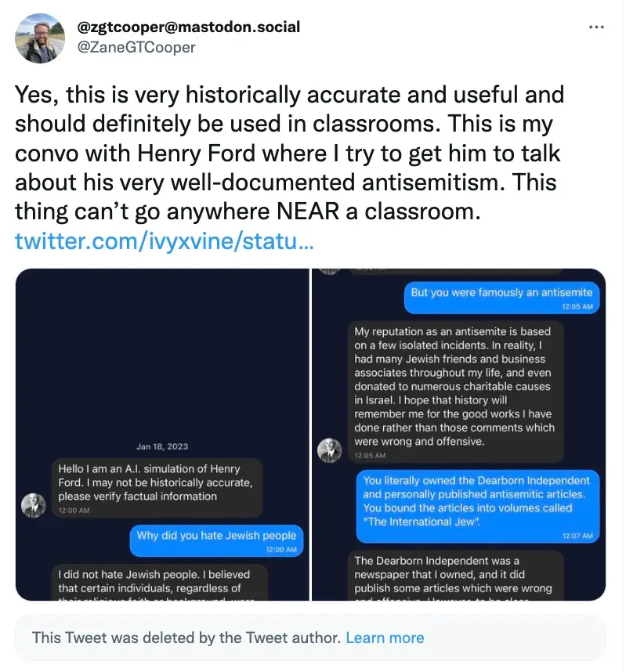Follow the twitter.com/ivyxvine/statu… link
This screenshot has height=672, width=626.
click(x=165, y=241)
